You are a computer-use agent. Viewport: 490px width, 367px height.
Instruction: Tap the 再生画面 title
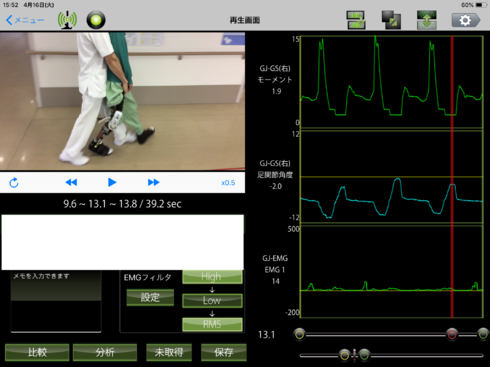click(245, 20)
